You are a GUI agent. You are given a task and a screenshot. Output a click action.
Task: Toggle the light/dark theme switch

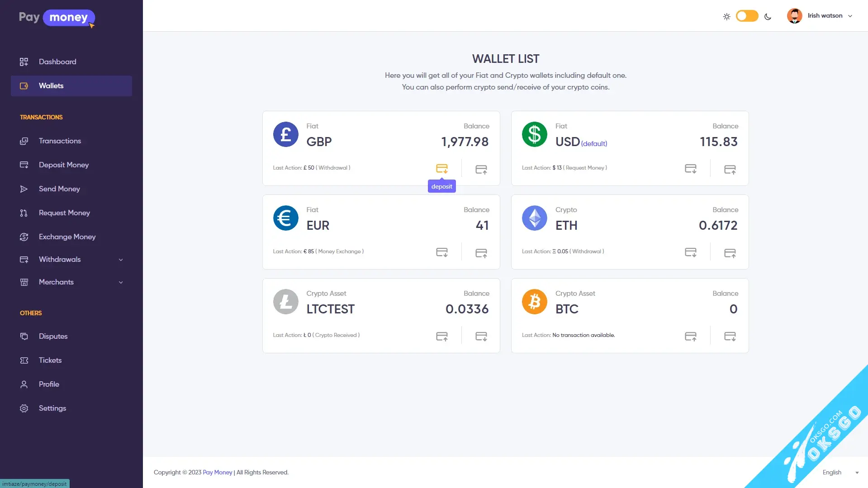click(x=747, y=16)
